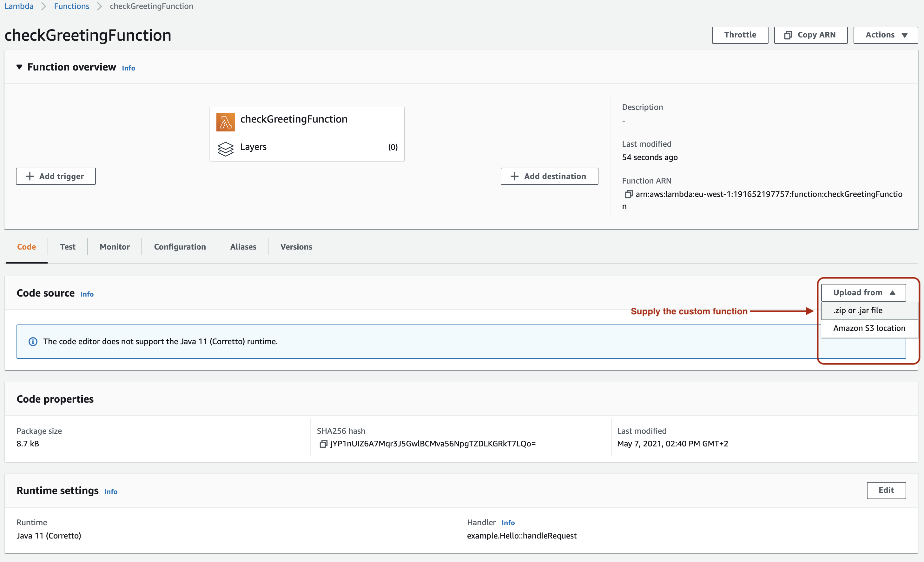Copy SHA256 hash using copy icon
Viewport: 924px width, 562px height.
point(323,444)
